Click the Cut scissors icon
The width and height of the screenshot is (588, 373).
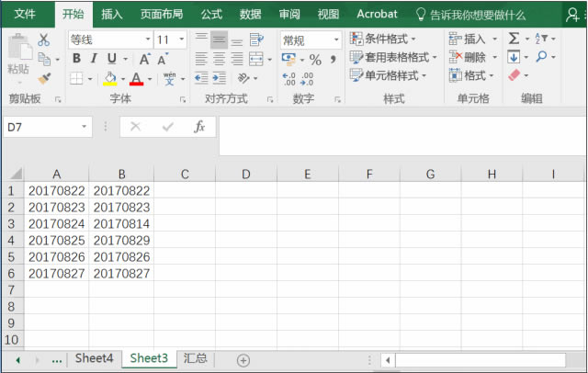tap(44, 40)
